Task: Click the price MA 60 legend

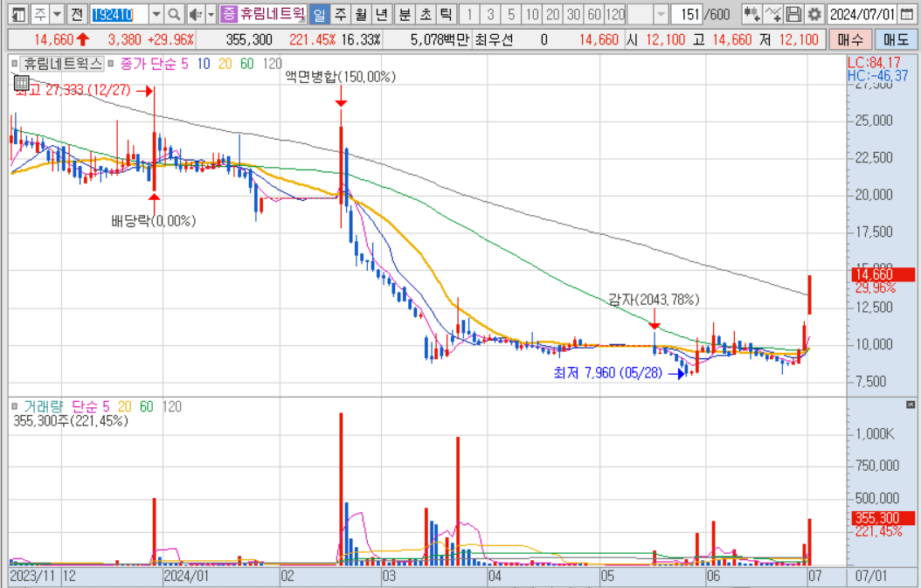Action: pos(246,64)
